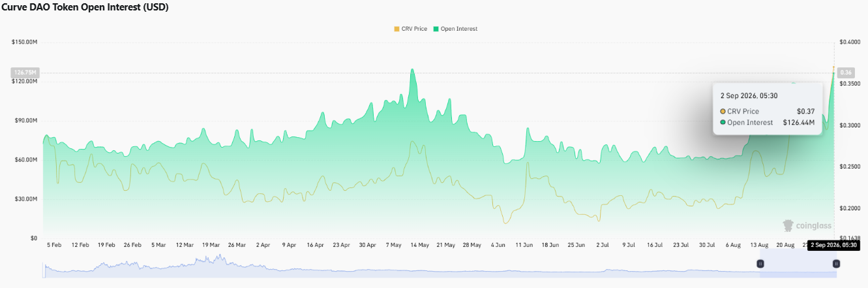Viewport: 868px width, 288px height.
Task: Click the $0.4000 right axis label
Action: coord(850,42)
